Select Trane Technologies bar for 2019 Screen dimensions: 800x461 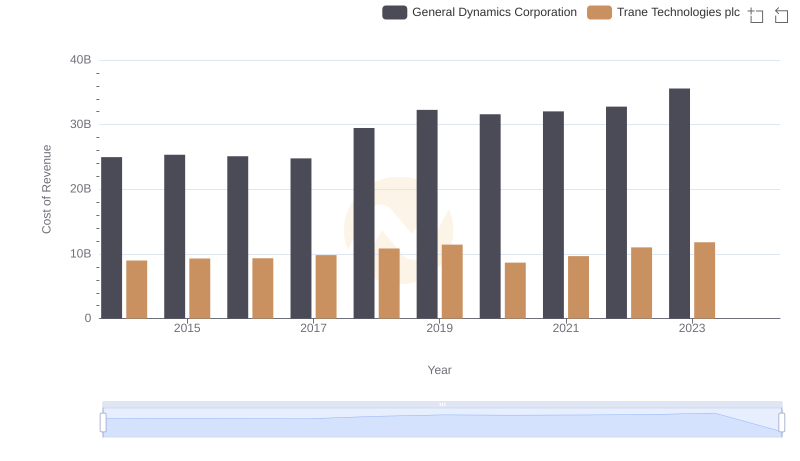[452, 281]
